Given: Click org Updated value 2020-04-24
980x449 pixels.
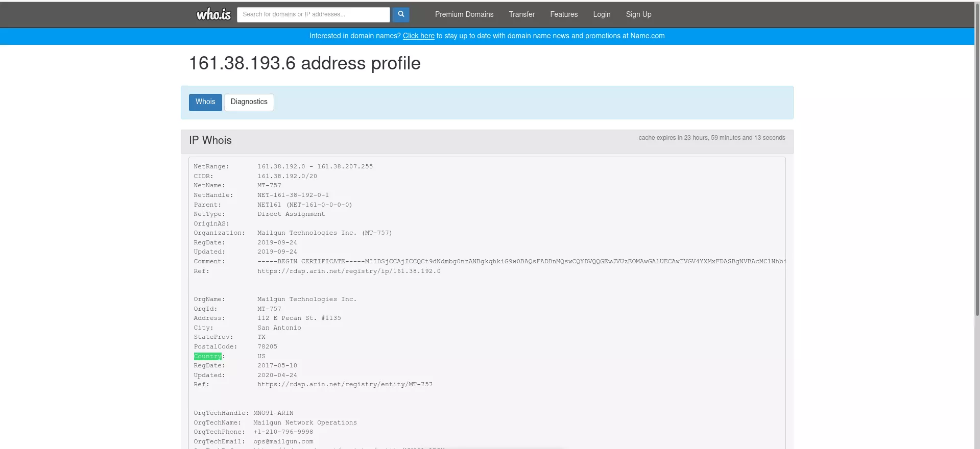Looking at the screenshot, I should coord(277,376).
